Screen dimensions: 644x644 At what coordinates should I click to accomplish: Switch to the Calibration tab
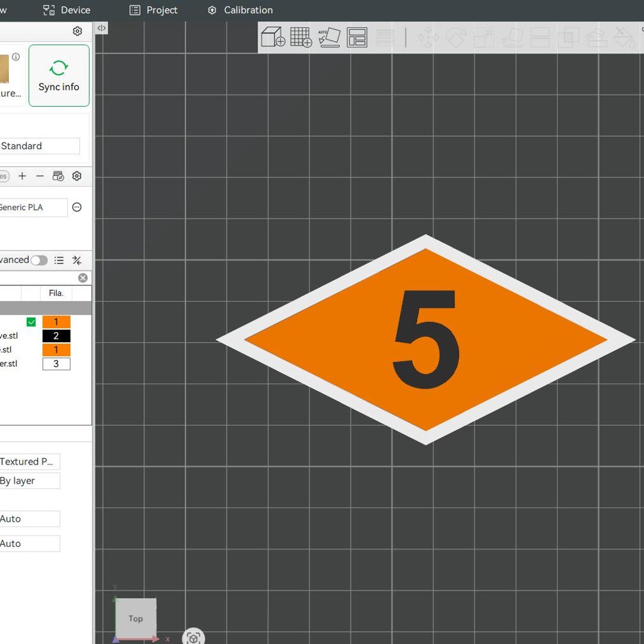(240, 10)
